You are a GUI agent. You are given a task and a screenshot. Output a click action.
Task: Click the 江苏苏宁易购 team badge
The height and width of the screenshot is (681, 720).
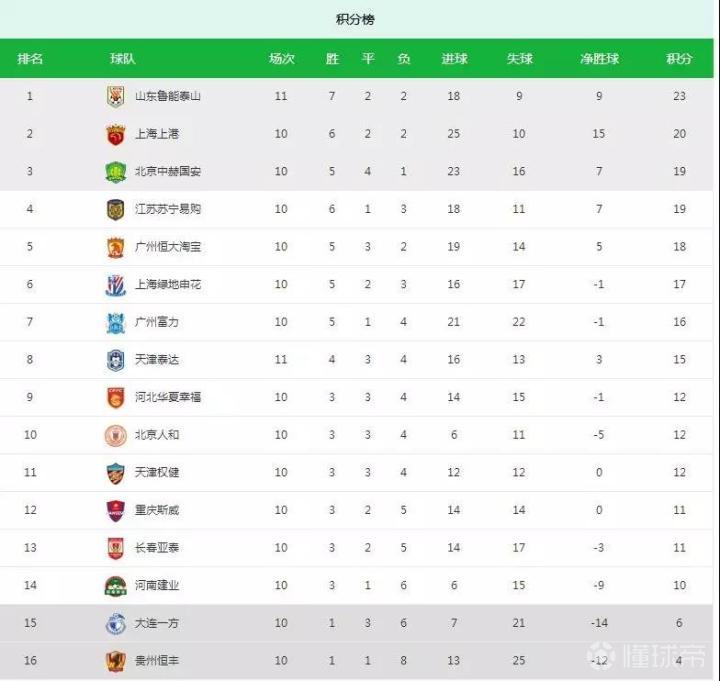click(x=115, y=209)
